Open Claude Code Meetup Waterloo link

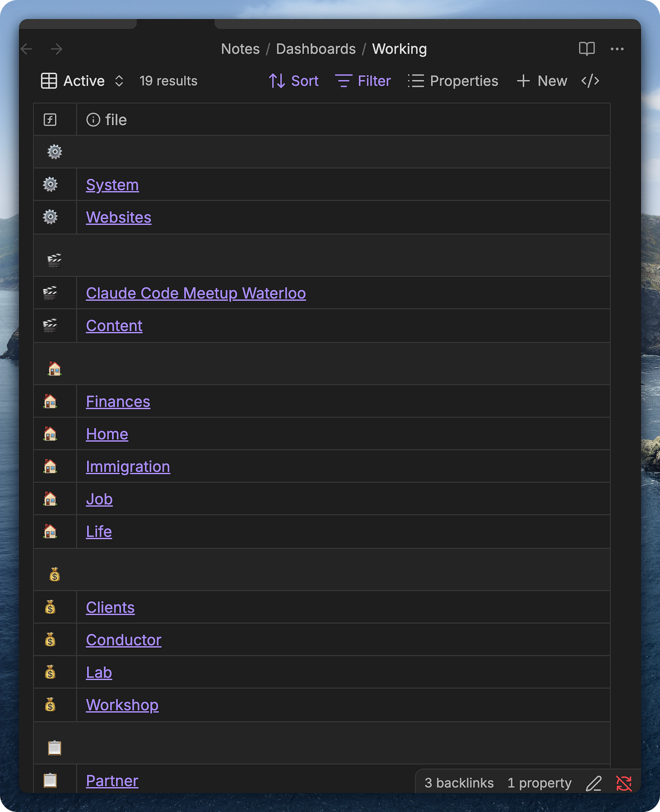(196, 293)
